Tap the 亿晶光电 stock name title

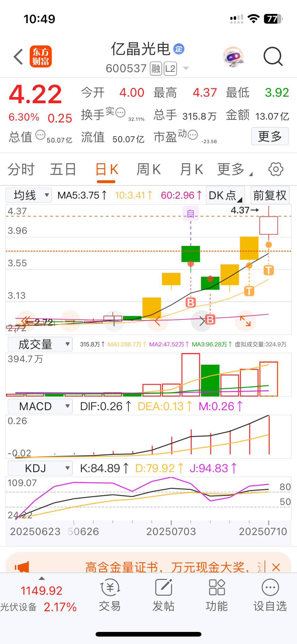(141, 49)
